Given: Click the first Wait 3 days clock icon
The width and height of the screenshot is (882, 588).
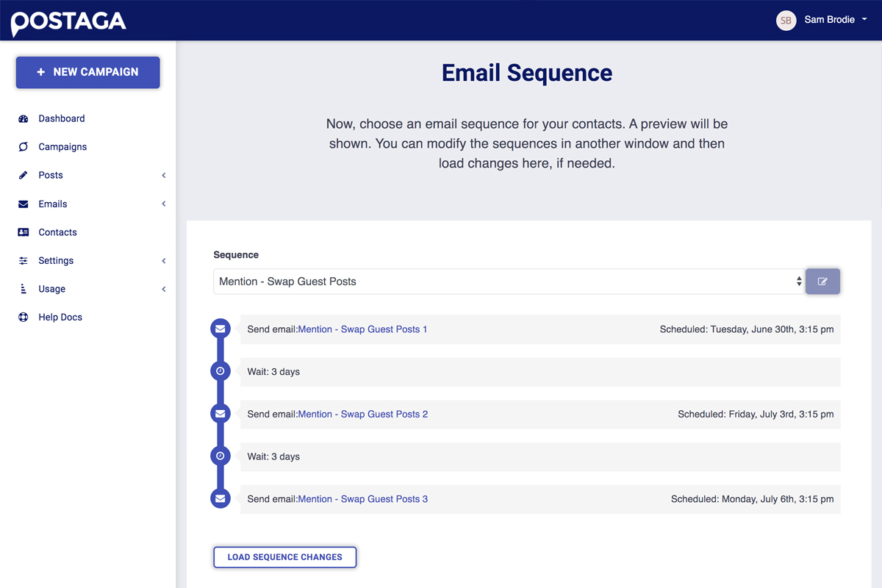Looking at the screenshot, I should (220, 371).
